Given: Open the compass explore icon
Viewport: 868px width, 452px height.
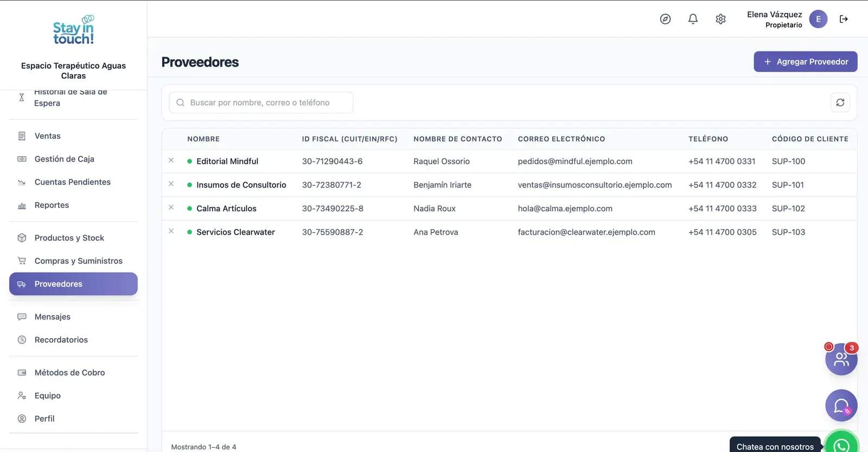Looking at the screenshot, I should point(665,19).
